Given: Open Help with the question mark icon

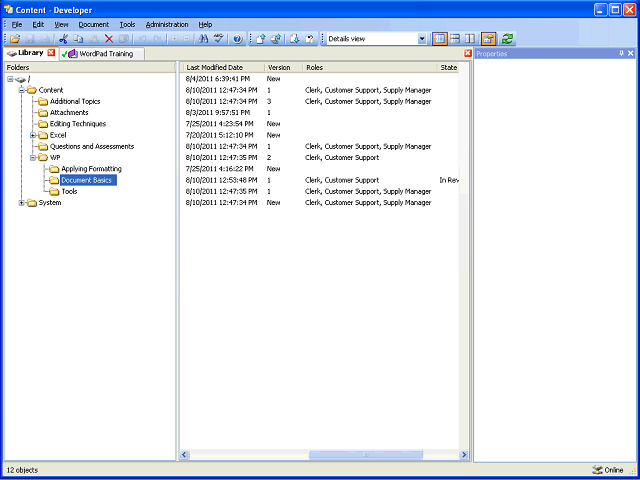Looking at the screenshot, I should [238, 39].
